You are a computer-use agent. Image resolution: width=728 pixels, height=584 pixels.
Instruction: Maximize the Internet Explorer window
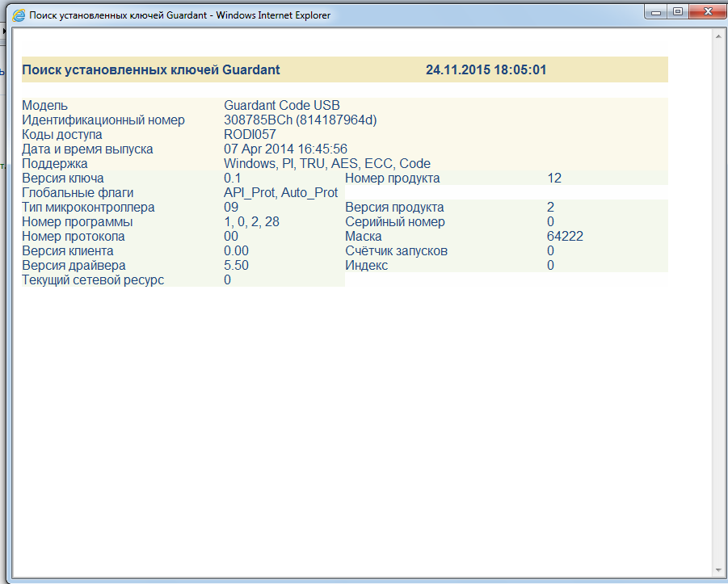(x=678, y=12)
